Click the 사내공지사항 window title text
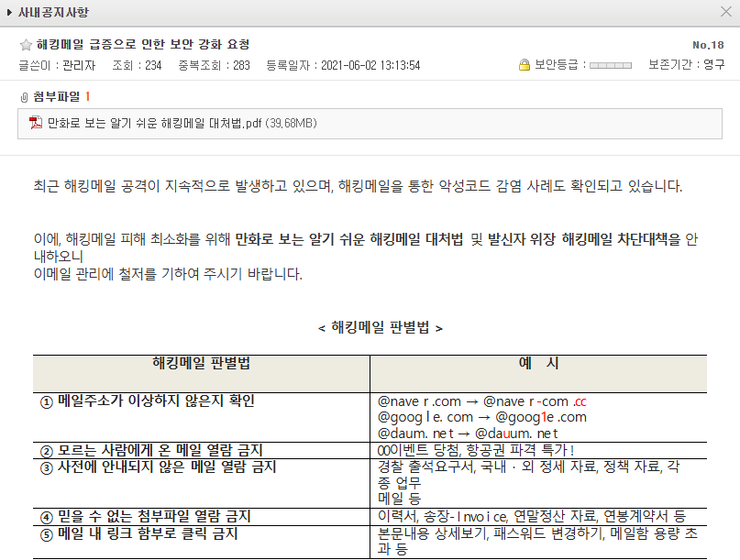 [53, 12]
